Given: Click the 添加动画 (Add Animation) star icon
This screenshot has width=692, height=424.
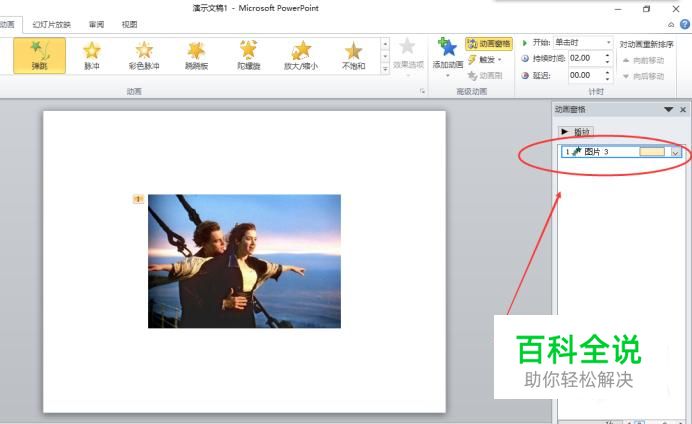Looking at the screenshot, I should point(448,47).
